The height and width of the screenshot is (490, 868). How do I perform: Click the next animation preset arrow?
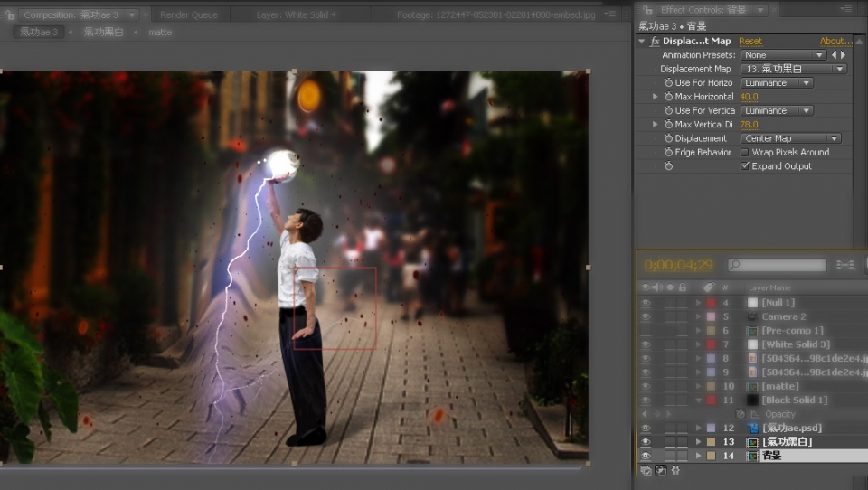(844, 55)
